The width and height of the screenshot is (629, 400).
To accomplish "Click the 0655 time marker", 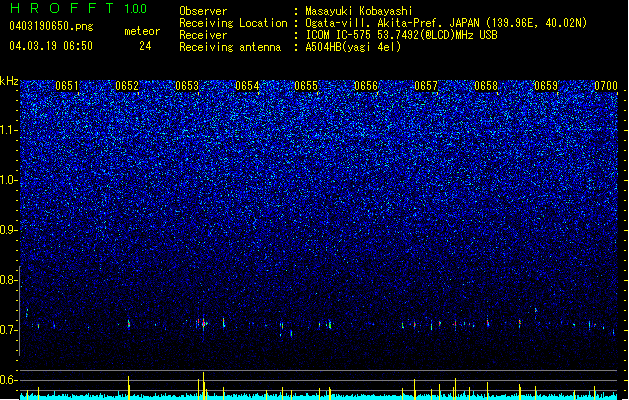I will coord(306,86).
